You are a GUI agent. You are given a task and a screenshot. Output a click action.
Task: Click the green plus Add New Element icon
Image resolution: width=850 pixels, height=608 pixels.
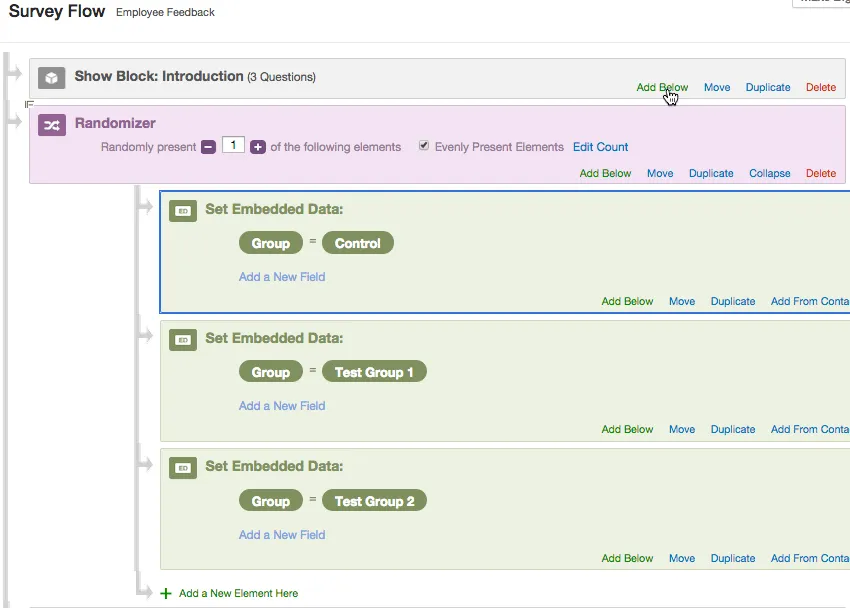[x=166, y=593]
